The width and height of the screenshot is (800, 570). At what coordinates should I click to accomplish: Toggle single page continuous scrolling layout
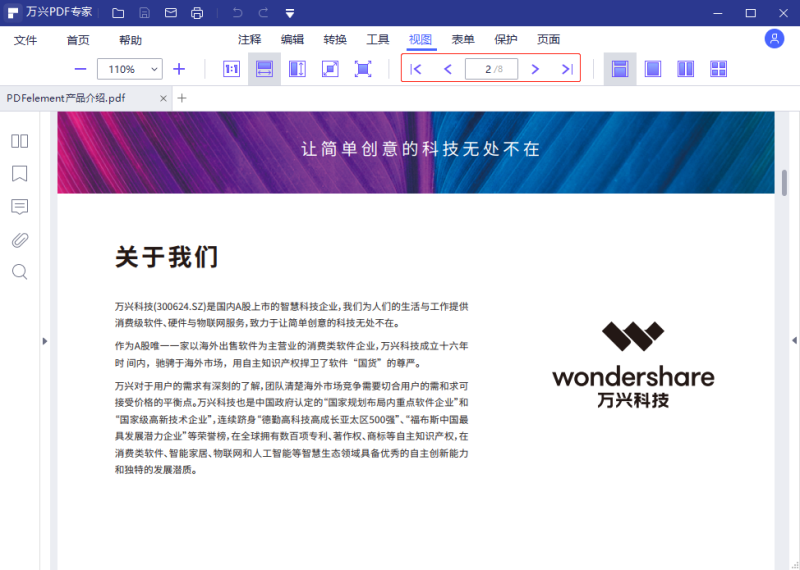(x=620, y=69)
